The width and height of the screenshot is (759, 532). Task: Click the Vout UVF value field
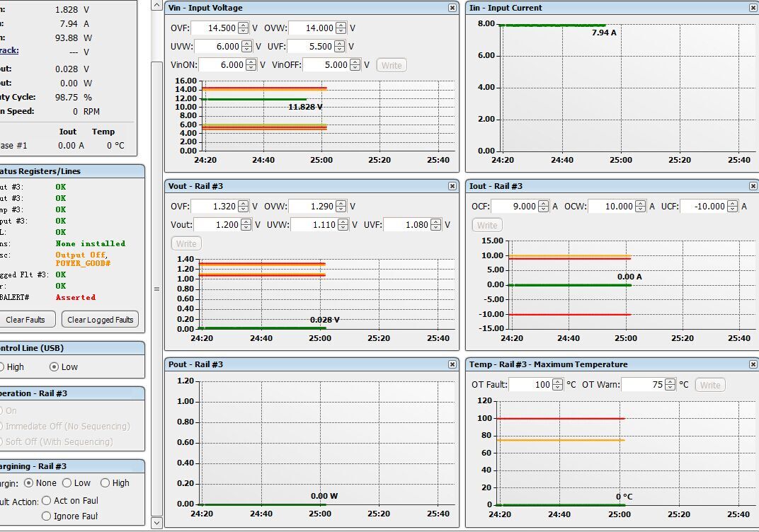pos(406,225)
